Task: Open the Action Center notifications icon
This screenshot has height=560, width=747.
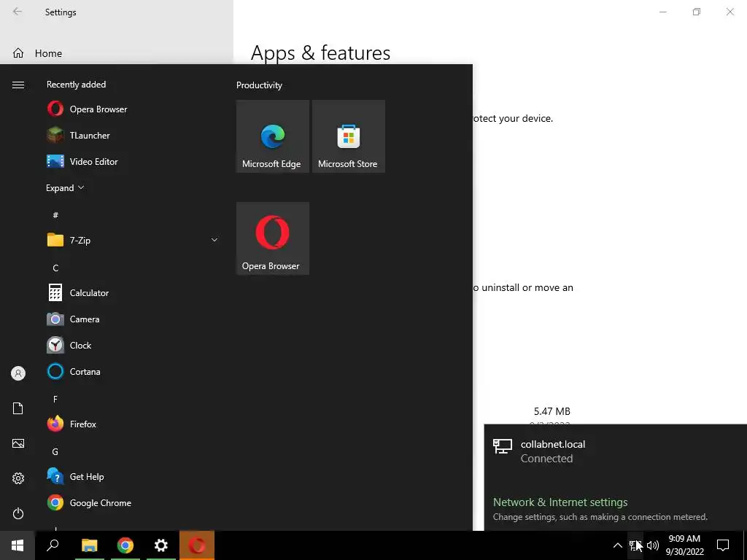Action: click(x=723, y=545)
